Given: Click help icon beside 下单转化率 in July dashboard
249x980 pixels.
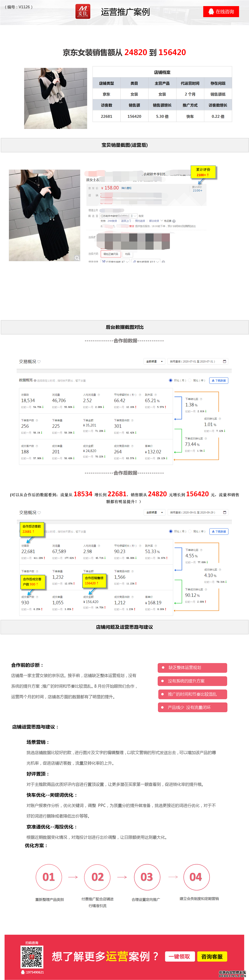Looking at the screenshot, I should point(201,399).
